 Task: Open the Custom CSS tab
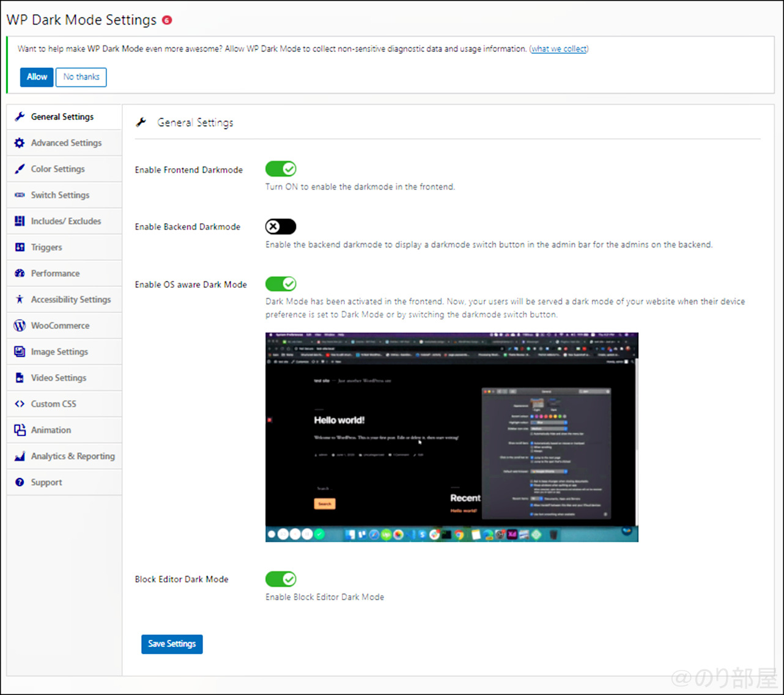point(64,404)
